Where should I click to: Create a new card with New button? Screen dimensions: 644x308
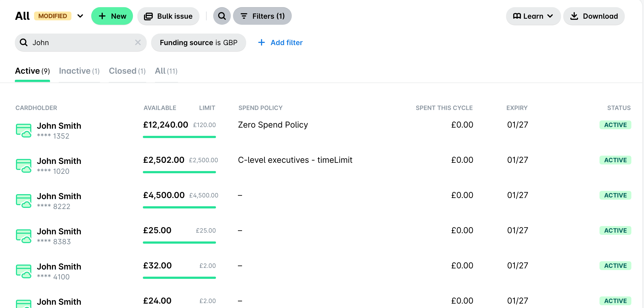coord(112,16)
